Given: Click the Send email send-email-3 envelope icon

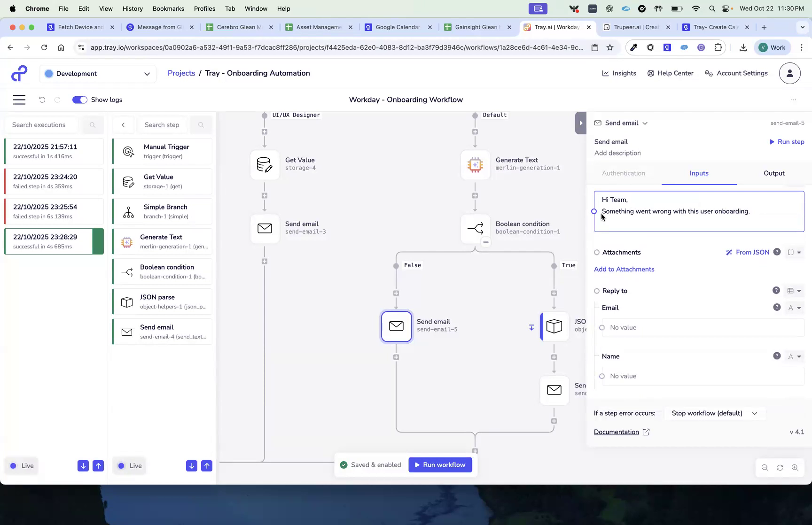Looking at the screenshot, I should click(265, 229).
